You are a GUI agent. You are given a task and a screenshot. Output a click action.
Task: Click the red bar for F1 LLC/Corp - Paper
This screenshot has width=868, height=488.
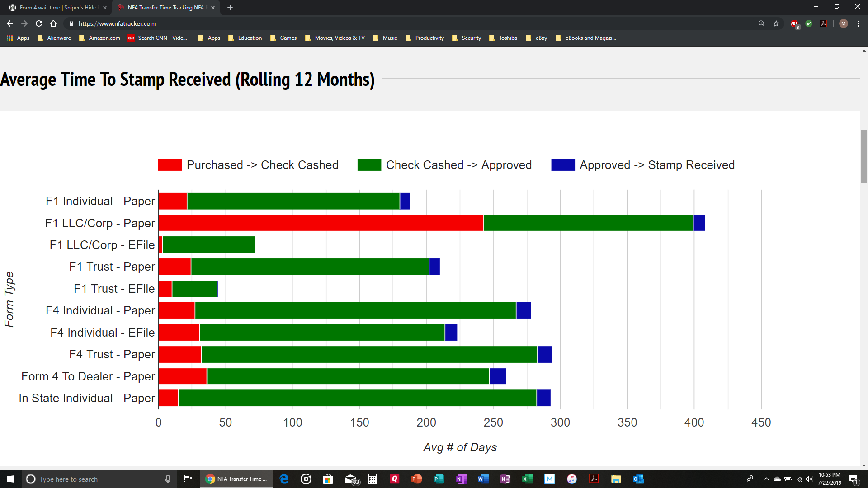click(321, 223)
